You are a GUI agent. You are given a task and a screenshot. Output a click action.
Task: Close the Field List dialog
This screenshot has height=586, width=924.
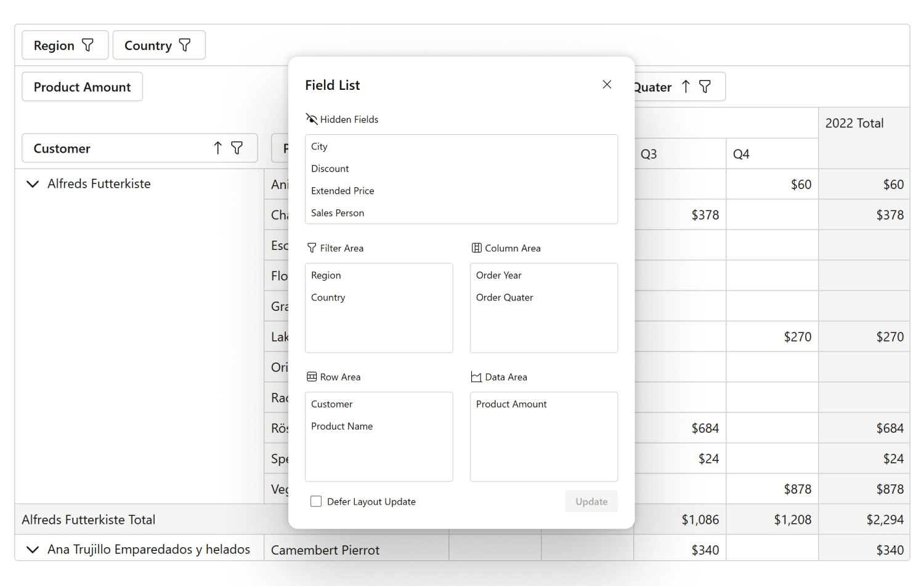[607, 84]
